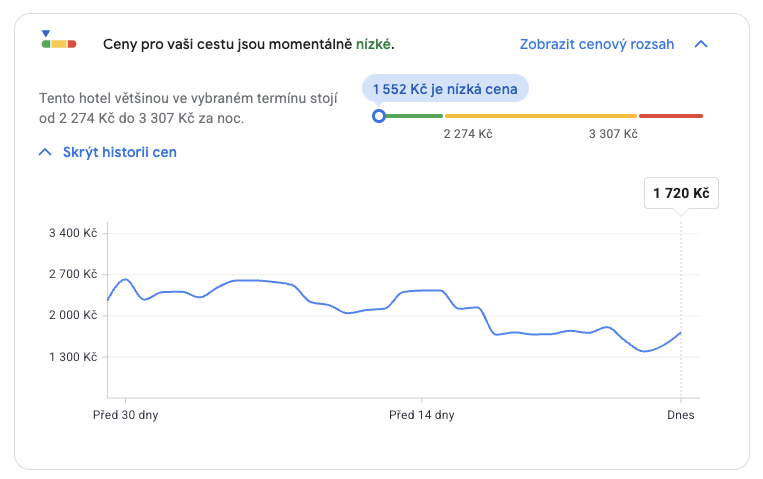Click the 'Před 30 dny' axis label

(125, 415)
